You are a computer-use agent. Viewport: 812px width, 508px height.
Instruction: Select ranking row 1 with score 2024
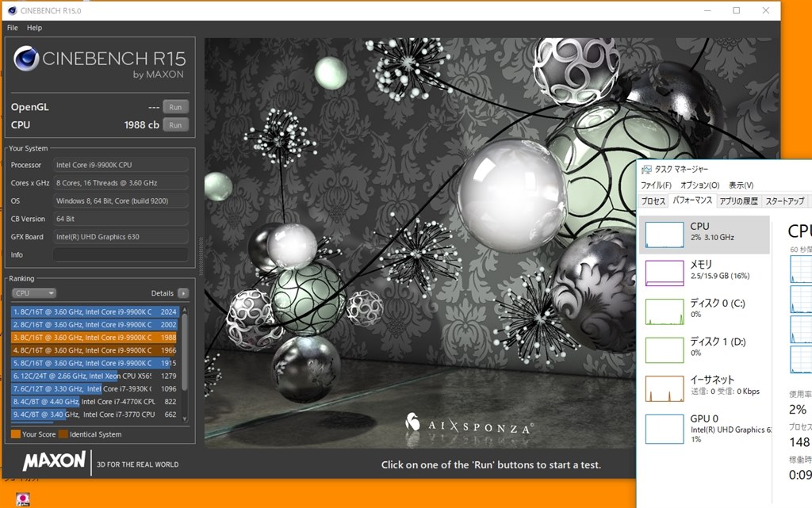click(95, 312)
